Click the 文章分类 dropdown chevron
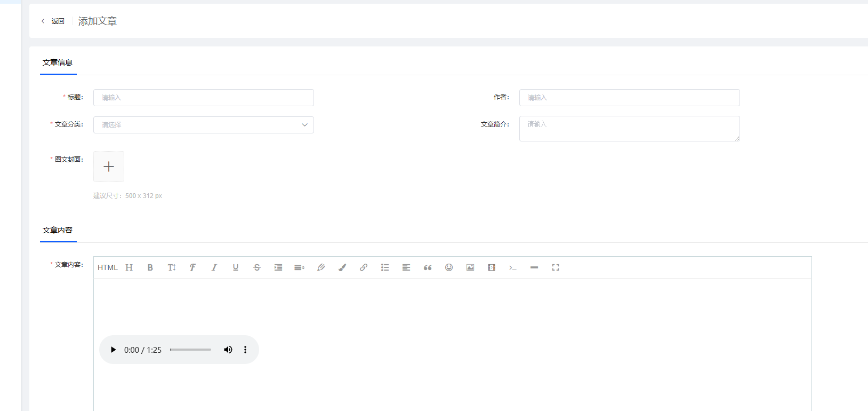The width and height of the screenshot is (868, 411). 305,125
